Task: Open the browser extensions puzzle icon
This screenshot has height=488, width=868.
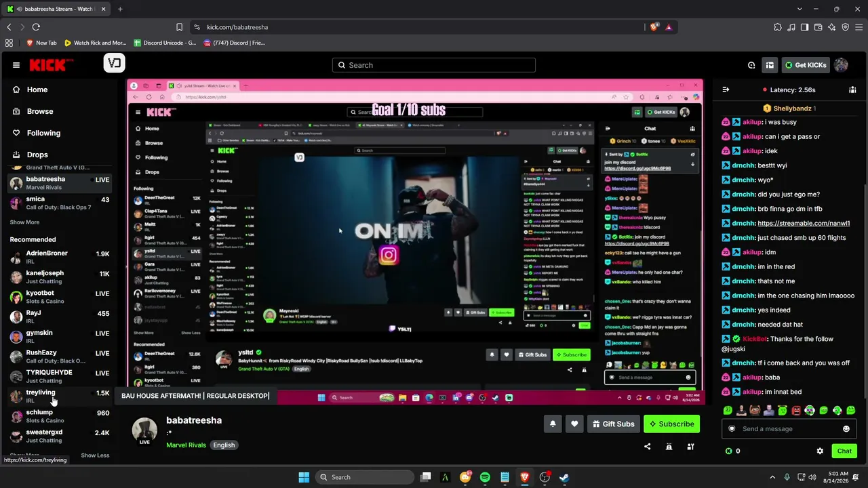Action: tap(778, 27)
